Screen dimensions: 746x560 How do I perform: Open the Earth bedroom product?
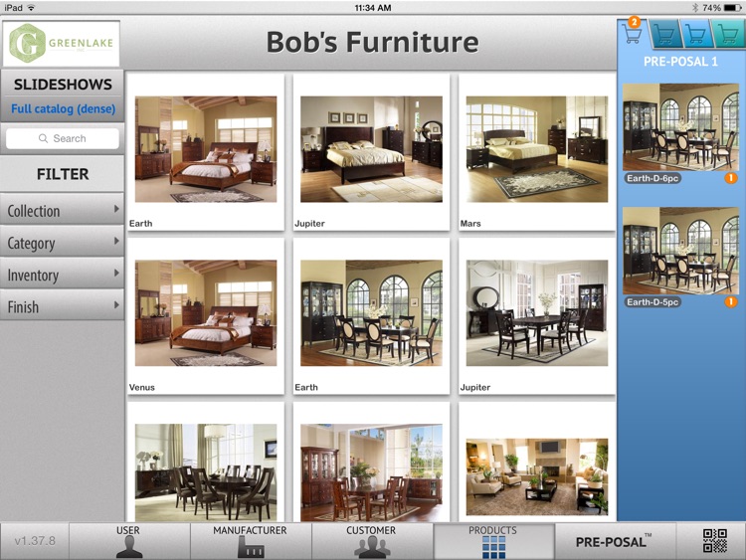[x=206, y=152]
